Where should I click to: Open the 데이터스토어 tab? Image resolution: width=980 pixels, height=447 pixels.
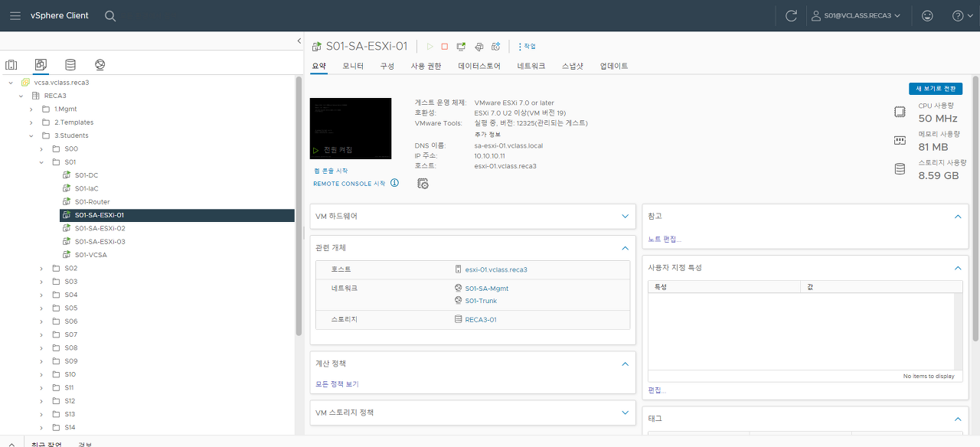click(x=479, y=67)
